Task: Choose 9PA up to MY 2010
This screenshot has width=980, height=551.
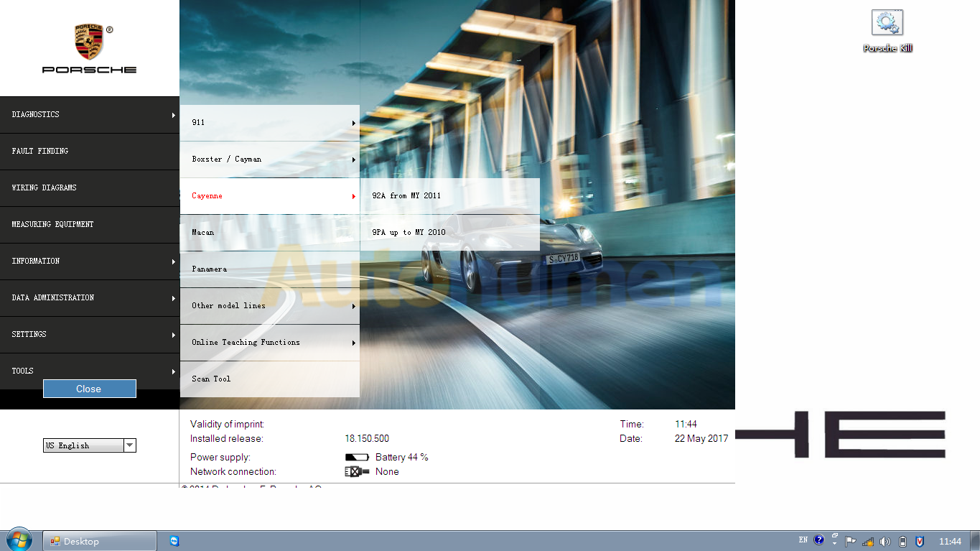Action: point(450,233)
